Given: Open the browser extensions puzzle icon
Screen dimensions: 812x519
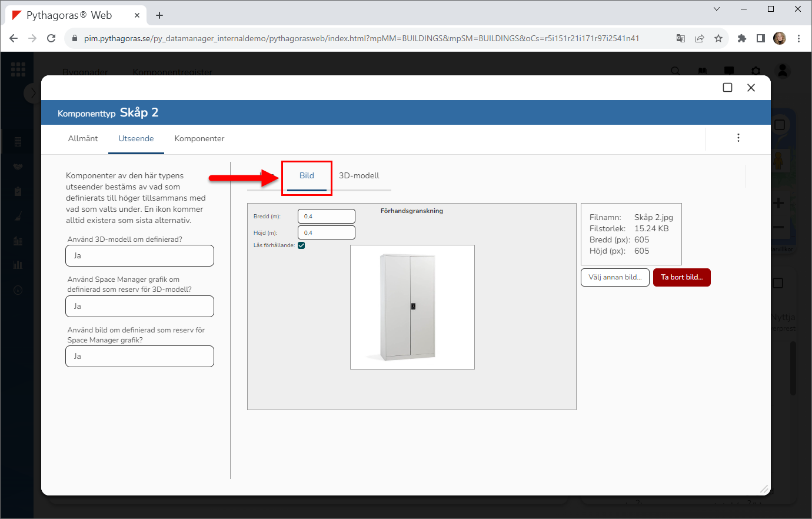Looking at the screenshot, I should point(742,38).
